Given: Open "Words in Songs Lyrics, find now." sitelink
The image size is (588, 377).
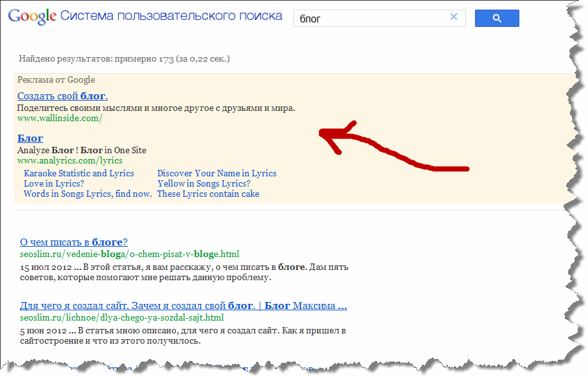Looking at the screenshot, I should tap(88, 194).
